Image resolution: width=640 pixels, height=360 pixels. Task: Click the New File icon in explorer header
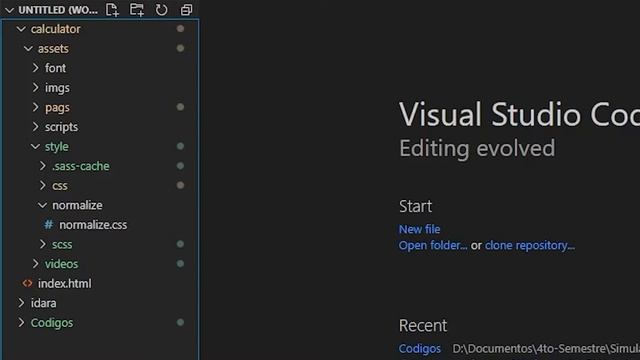[x=112, y=9]
